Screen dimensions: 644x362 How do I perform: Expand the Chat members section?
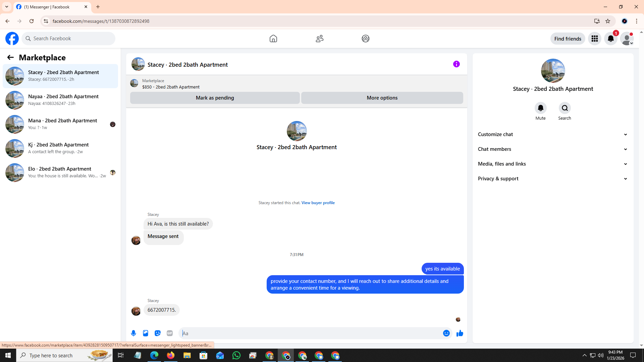coord(552,149)
